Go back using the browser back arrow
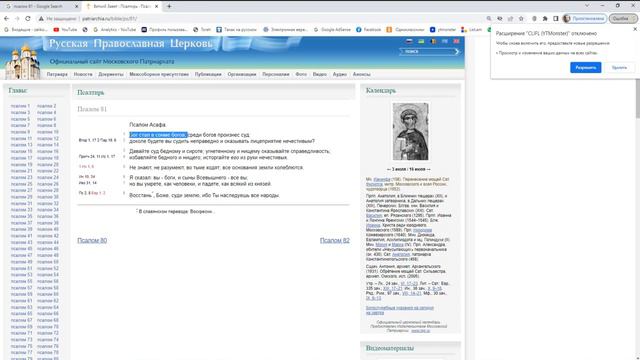The image size is (640, 360). click(x=7, y=18)
